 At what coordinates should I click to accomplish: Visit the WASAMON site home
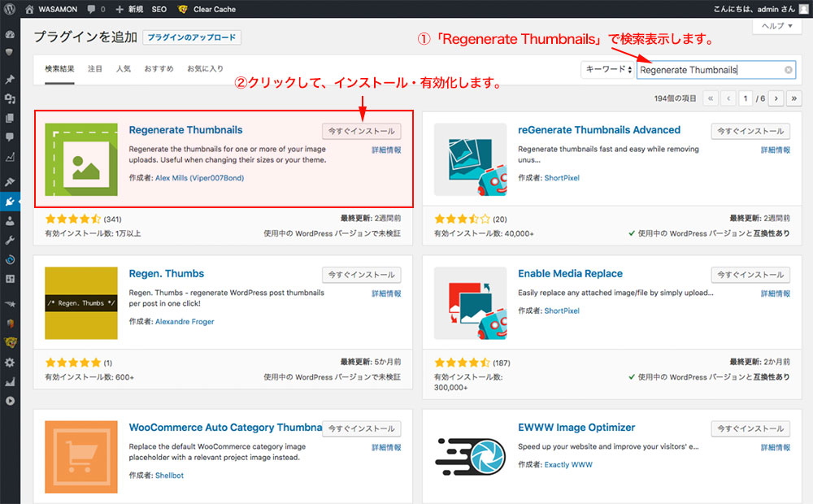(x=51, y=9)
